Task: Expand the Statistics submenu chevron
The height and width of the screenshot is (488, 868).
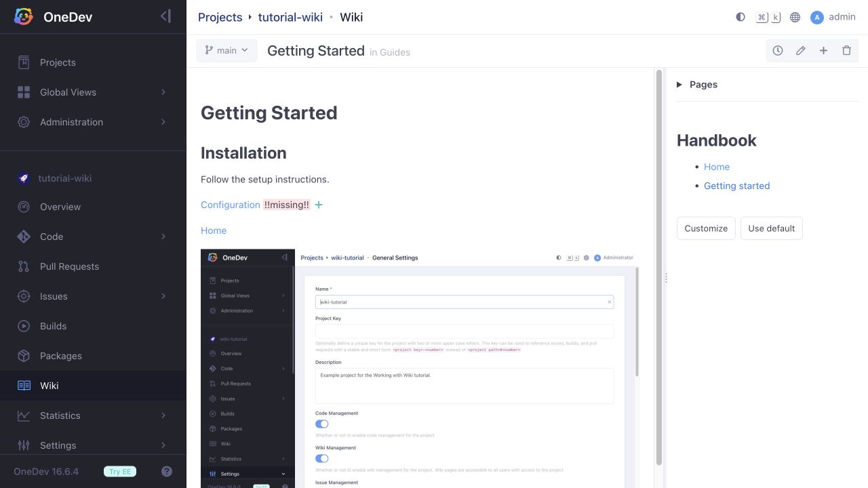Action: coord(163,415)
